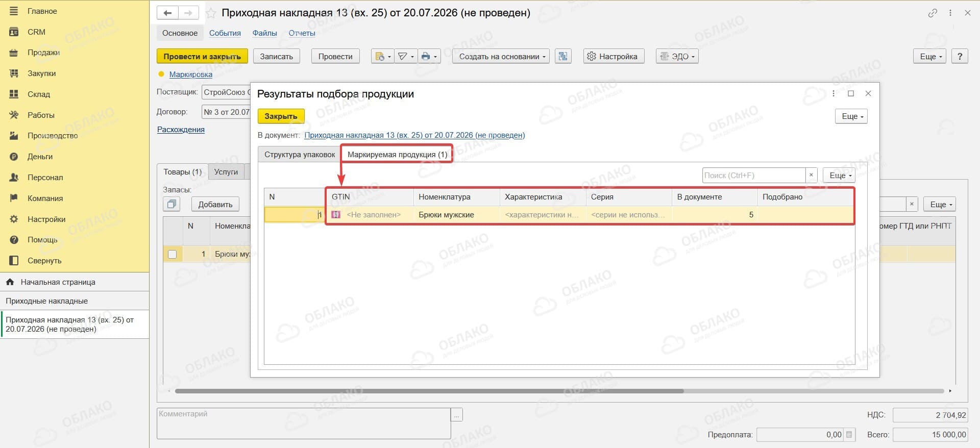Open the Маркируемая продукция (1) tab
980x448 pixels.
click(x=397, y=154)
